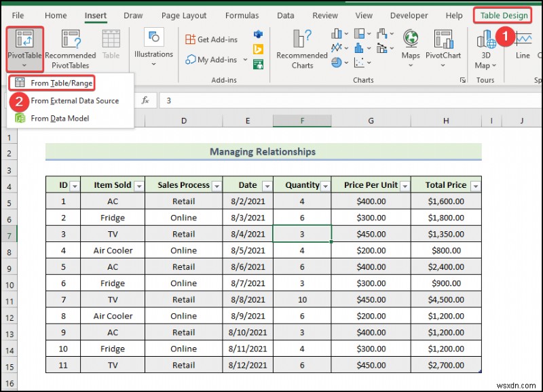Switch to the Table Design tab
The height and width of the screenshot is (392, 543).
pos(504,16)
